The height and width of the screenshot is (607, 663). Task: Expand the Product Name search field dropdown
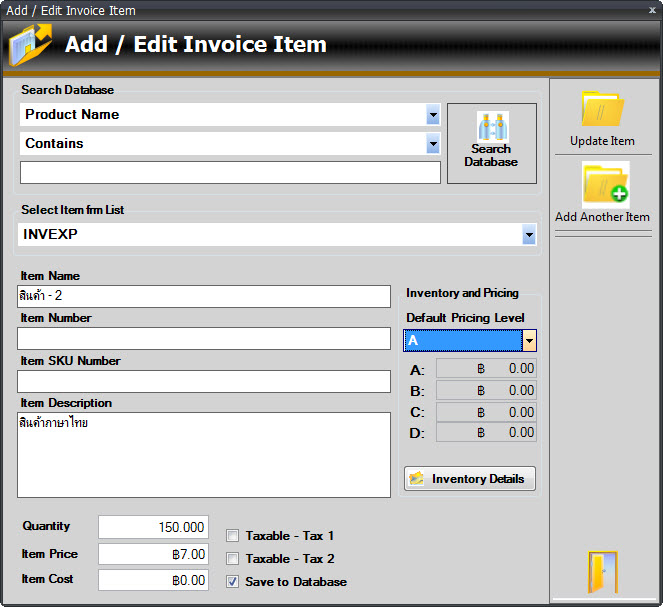432,115
